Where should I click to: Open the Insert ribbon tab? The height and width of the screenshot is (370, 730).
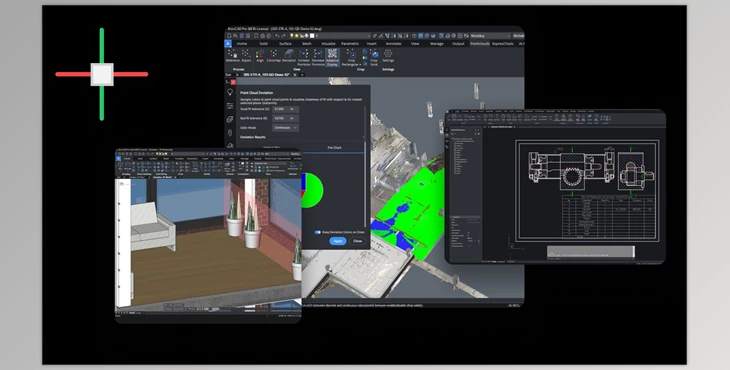[372, 43]
